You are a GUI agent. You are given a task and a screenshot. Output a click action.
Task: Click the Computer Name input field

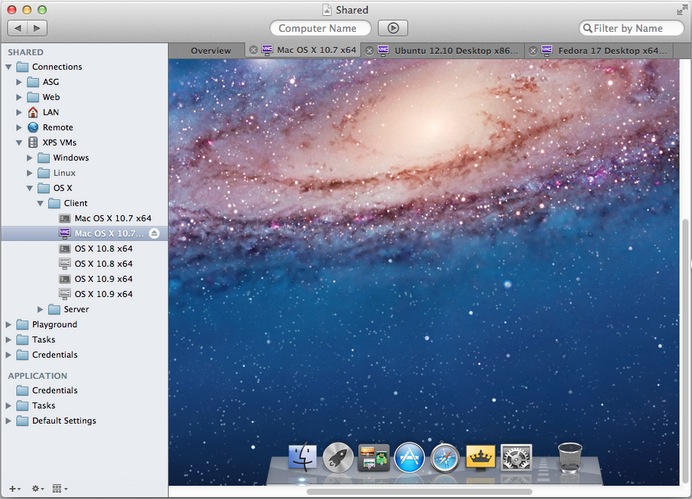click(320, 28)
